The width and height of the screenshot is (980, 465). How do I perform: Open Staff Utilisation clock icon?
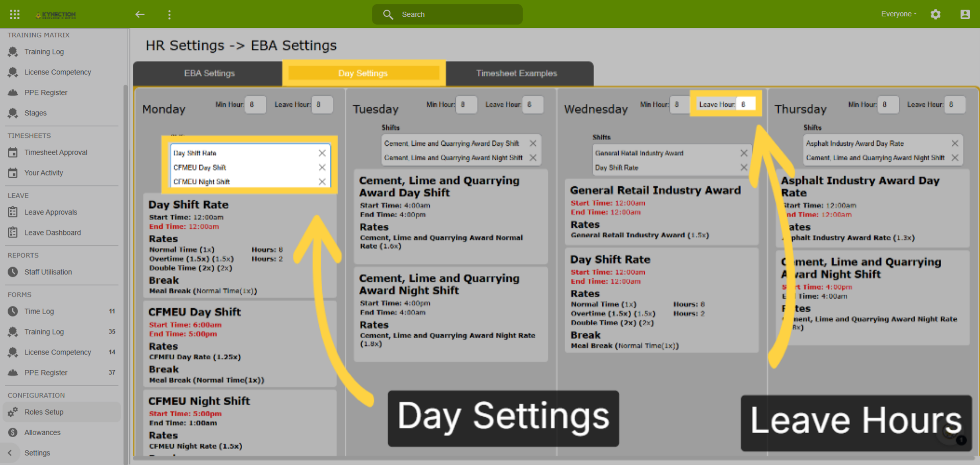pos(13,272)
